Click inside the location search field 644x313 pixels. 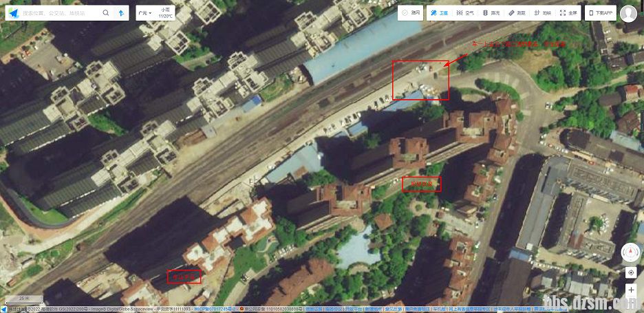coord(58,13)
